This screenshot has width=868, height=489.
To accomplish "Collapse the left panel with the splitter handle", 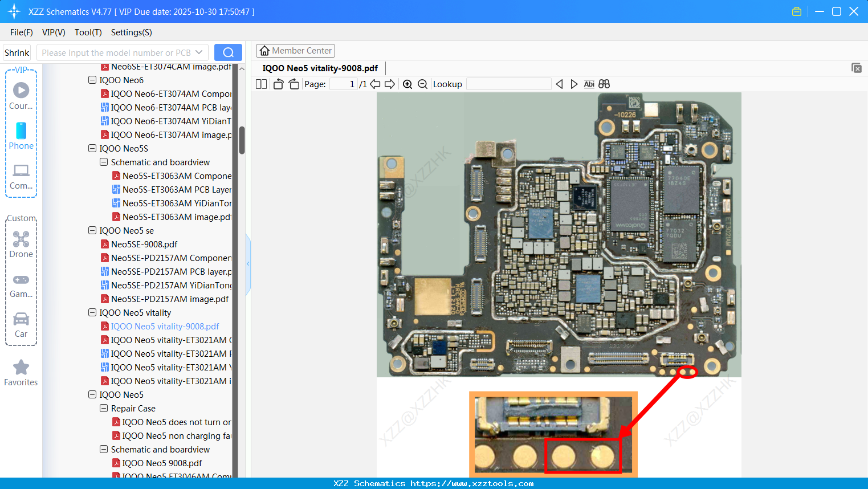I will coord(248,264).
